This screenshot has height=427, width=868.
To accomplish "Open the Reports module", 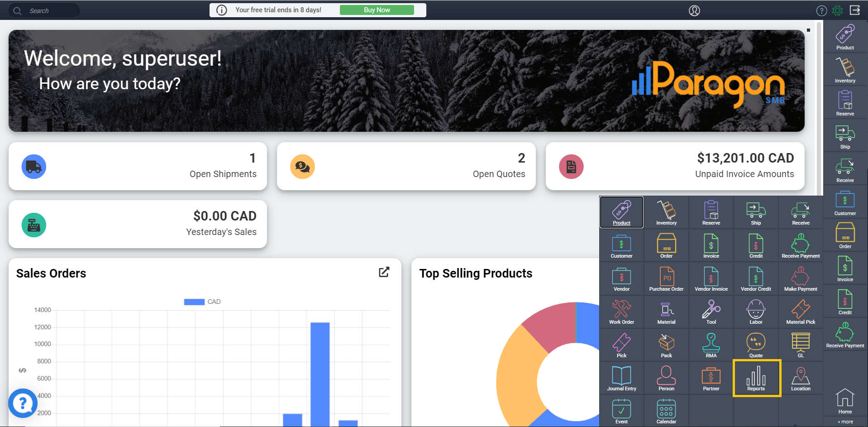I will click(756, 378).
